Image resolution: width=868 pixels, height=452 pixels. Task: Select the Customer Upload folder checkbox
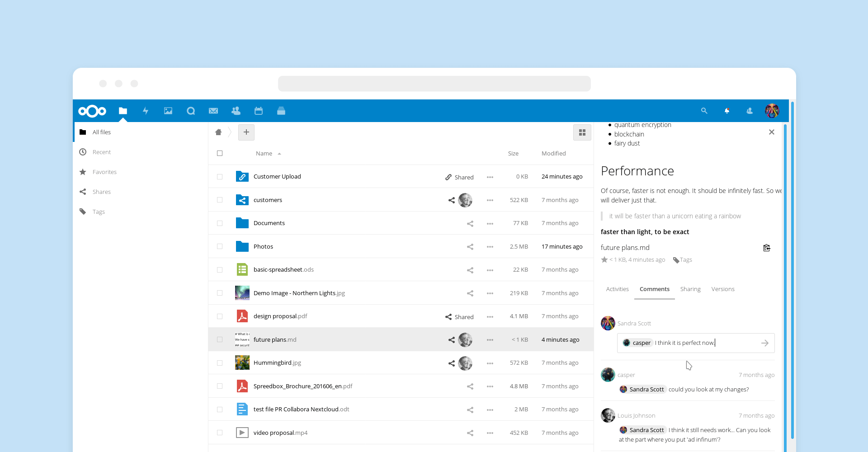(220, 177)
